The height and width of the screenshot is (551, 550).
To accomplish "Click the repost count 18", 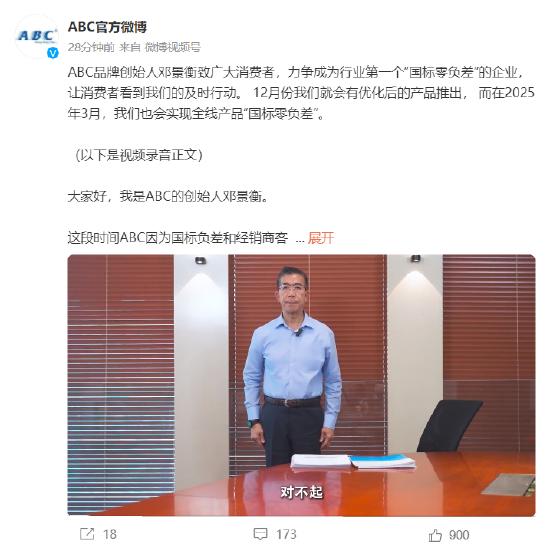I will [110, 534].
